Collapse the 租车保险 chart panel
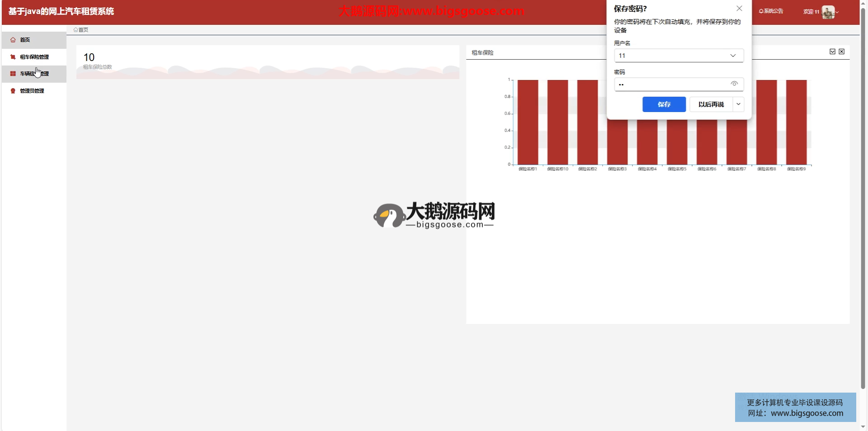Screen dimensions: 868x431 [x=832, y=52]
